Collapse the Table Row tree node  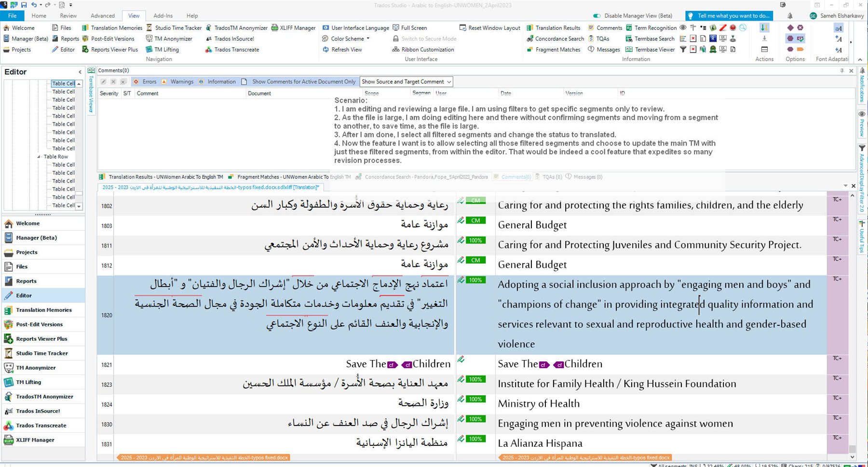click(39, 157)
